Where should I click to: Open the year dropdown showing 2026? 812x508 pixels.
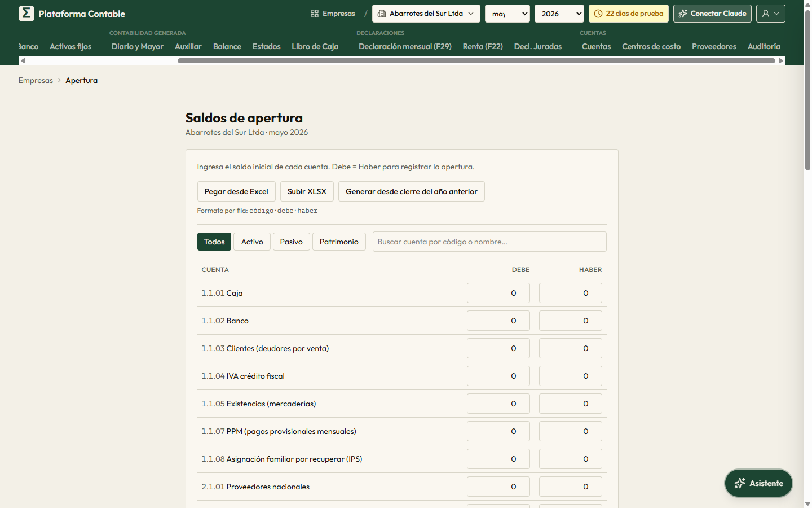(x=559, y=14)
